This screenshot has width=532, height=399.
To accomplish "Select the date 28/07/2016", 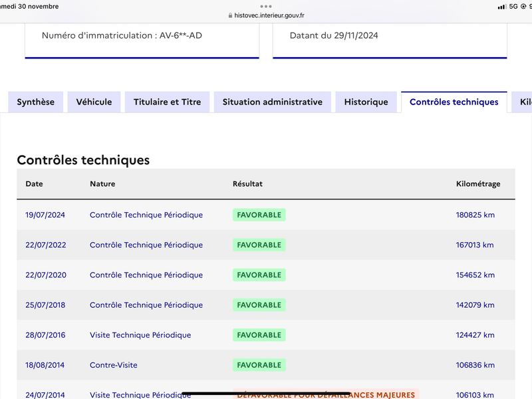I will click(45, 335).
